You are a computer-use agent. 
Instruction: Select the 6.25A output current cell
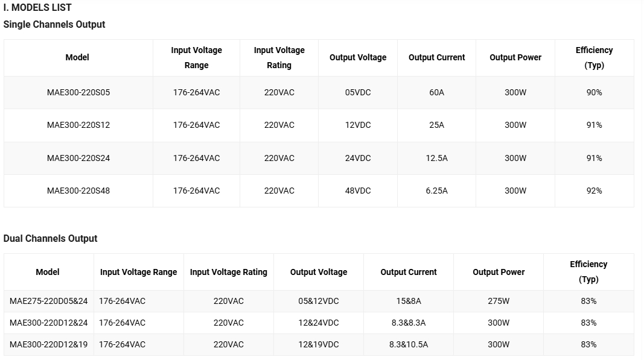coord(436,191)
